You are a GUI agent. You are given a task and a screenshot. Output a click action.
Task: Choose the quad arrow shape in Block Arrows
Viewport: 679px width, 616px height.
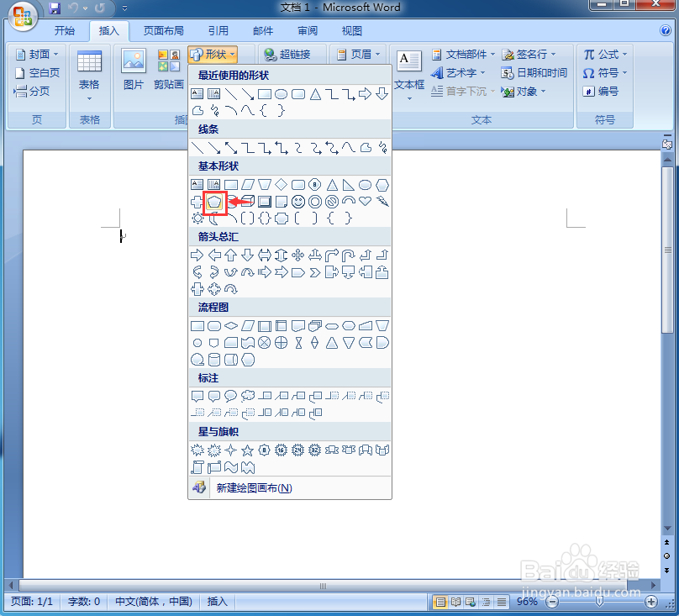[298, 255]
